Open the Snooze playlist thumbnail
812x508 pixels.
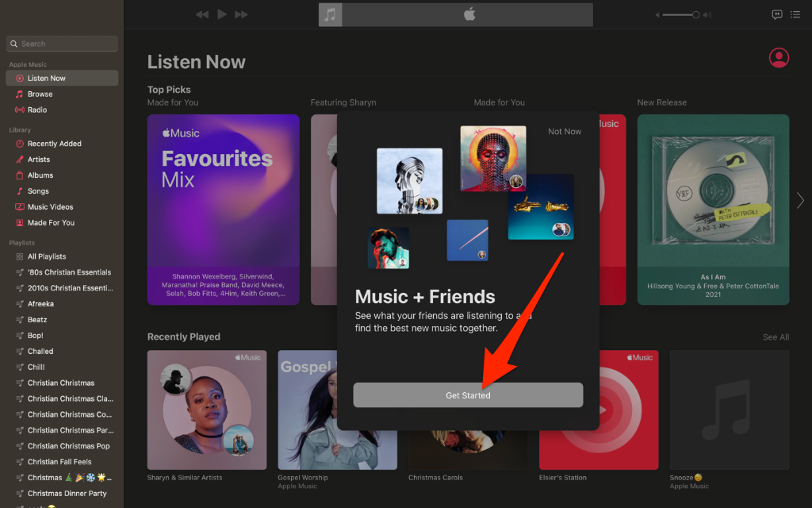coord(730,410)
